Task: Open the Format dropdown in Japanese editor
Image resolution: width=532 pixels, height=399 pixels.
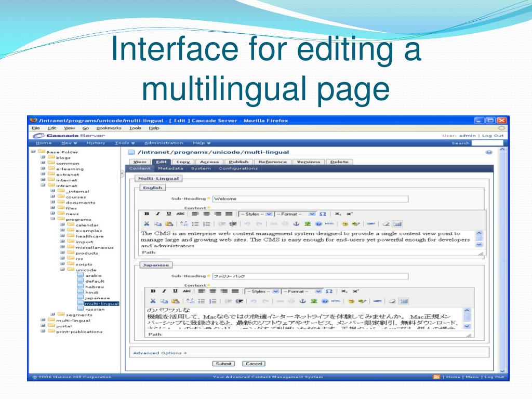Action: click(x=302, y=291)
